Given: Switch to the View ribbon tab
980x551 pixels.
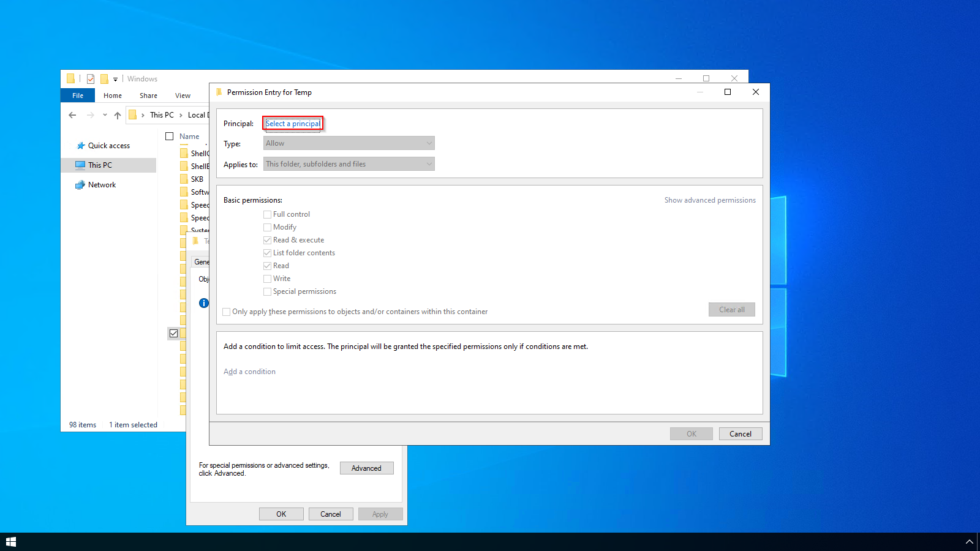Looking at the screenshot, I should [183, 96].
